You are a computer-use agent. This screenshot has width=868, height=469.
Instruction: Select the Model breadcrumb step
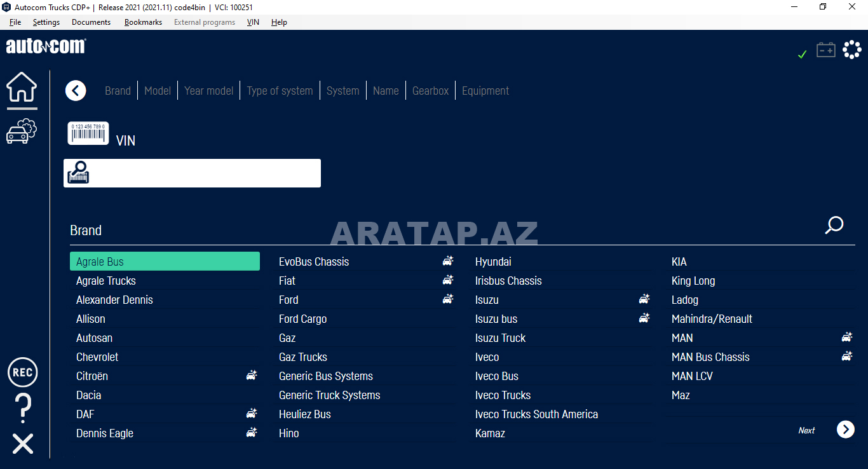tap(158, 91)
